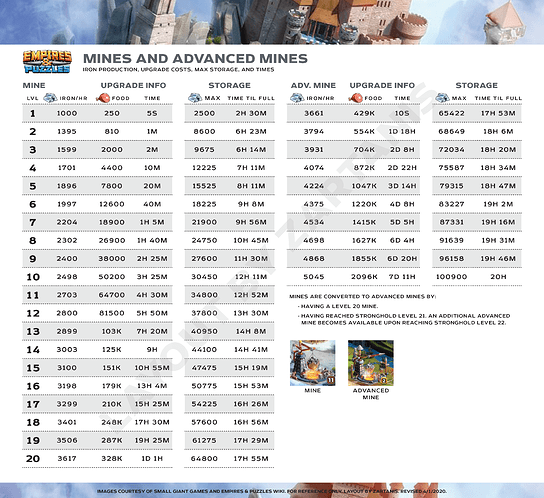Click max storage value 64800
Image resolution: width=544 pixels, height=498 pixels.
pos(204,458)
